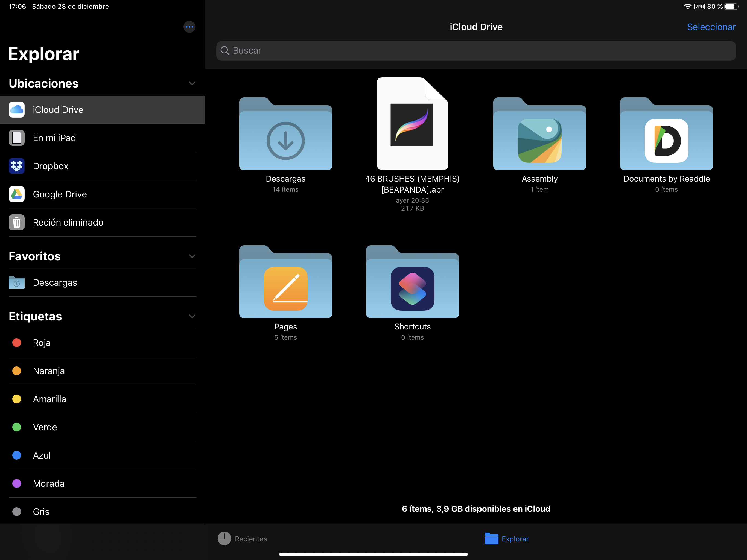The width and height of the screenshot is (747, 560).
Task: Click the iCloud Drive title text
Action: click(476, 27)
